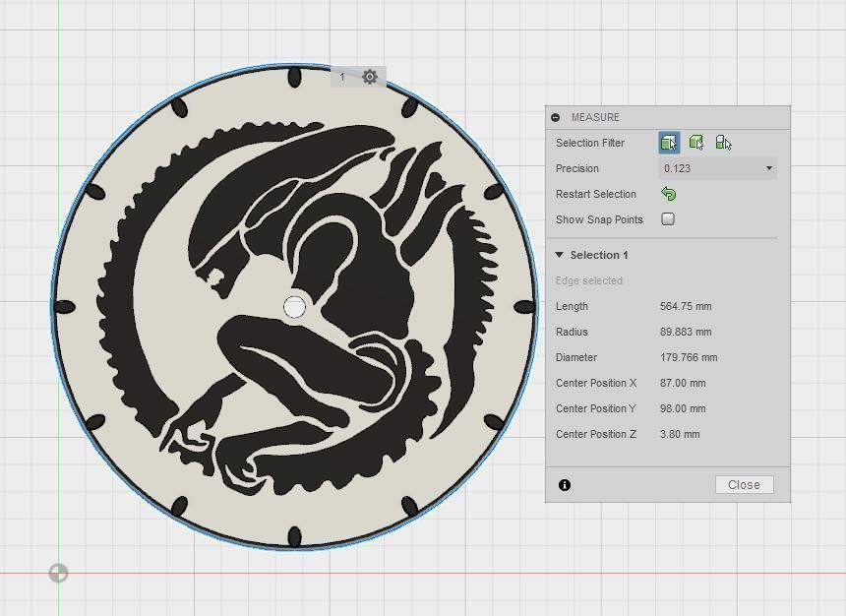The image size is (846, 616).
Task: Select the face/edge/vertex selection filter icon
Action: click(x=669, y=143)
